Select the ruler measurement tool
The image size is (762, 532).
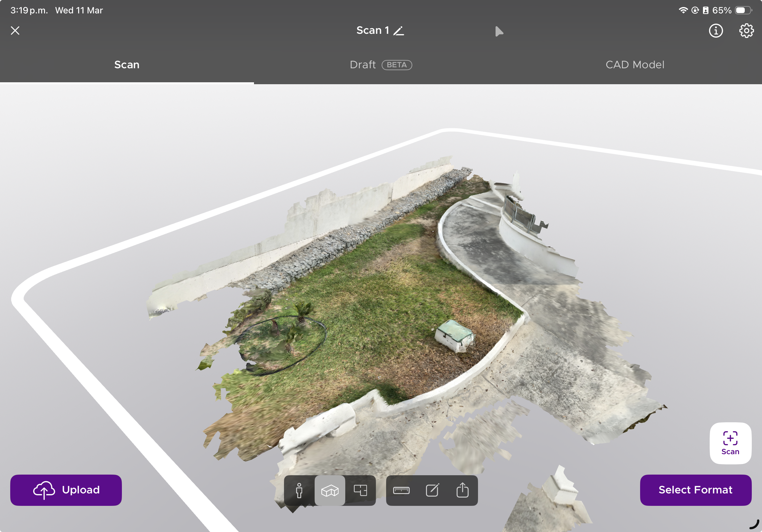(x=401, y=490)
